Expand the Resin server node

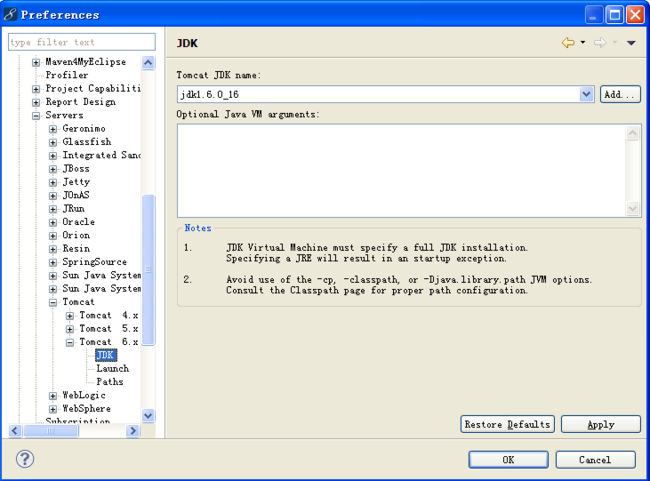click(53, 249)
